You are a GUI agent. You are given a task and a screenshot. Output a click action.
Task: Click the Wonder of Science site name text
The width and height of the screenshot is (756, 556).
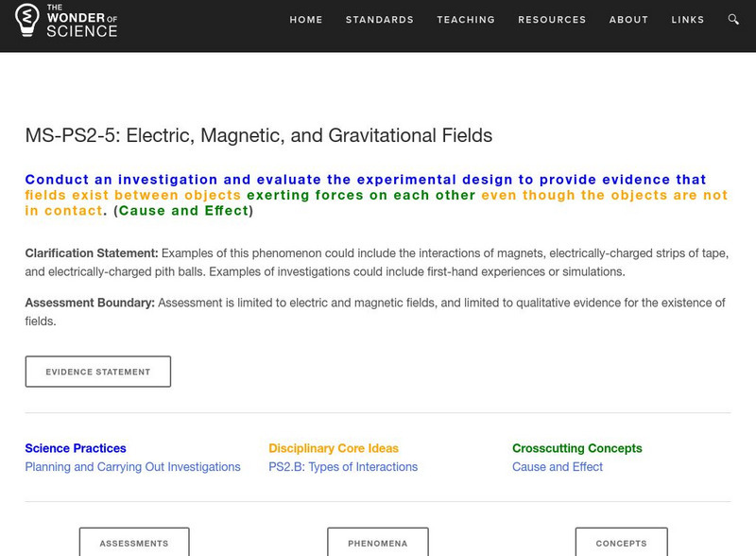[x=82, y=21]
